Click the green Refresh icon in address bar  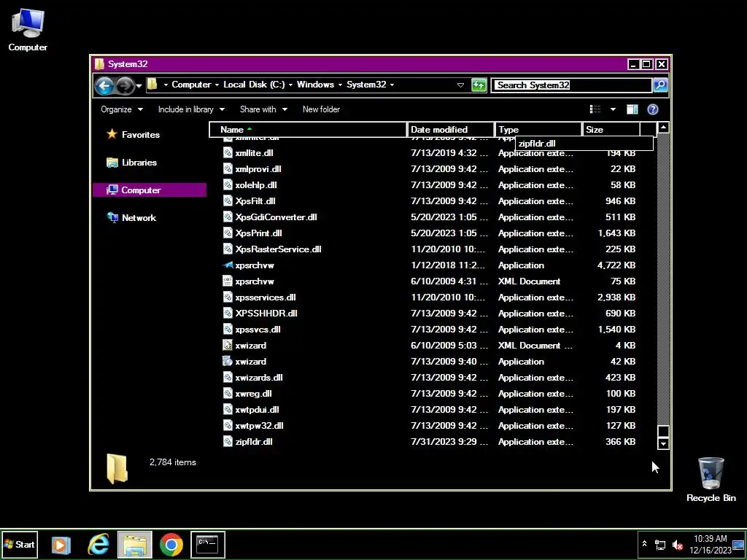tap(479, 85)
